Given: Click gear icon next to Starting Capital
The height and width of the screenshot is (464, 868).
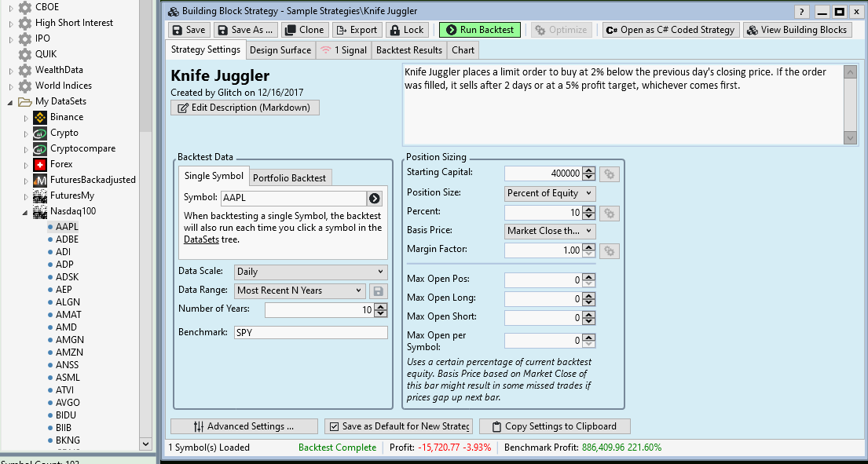Looking at the screenshot, I should 609,174.
